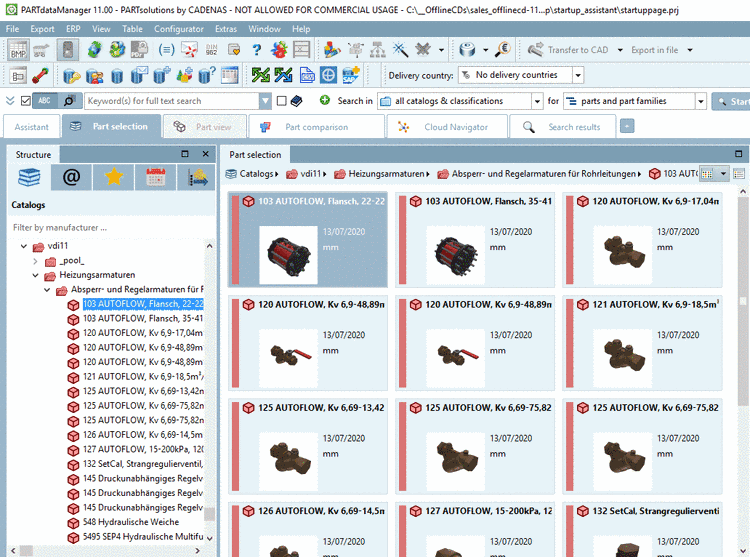Toggle the geometric search mode button
The width and height of the screenshot is (750, 557).
tap(69, 101)
